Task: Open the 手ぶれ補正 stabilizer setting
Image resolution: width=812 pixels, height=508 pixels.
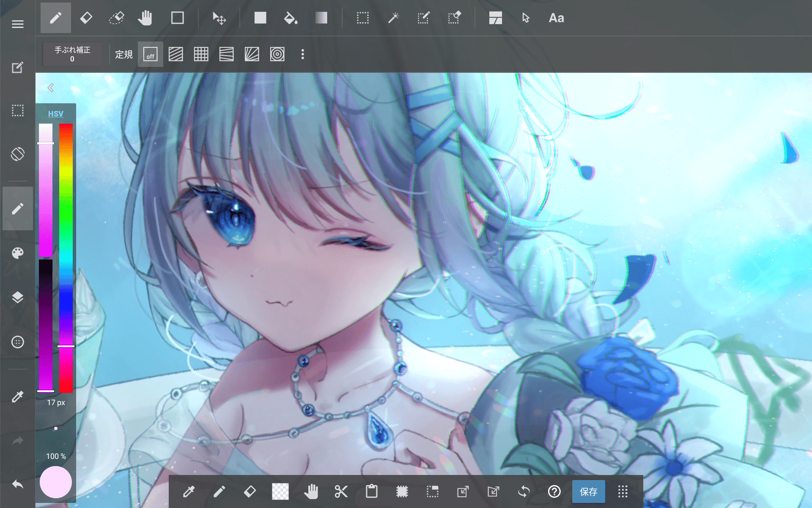Action: tap(72, 54)
